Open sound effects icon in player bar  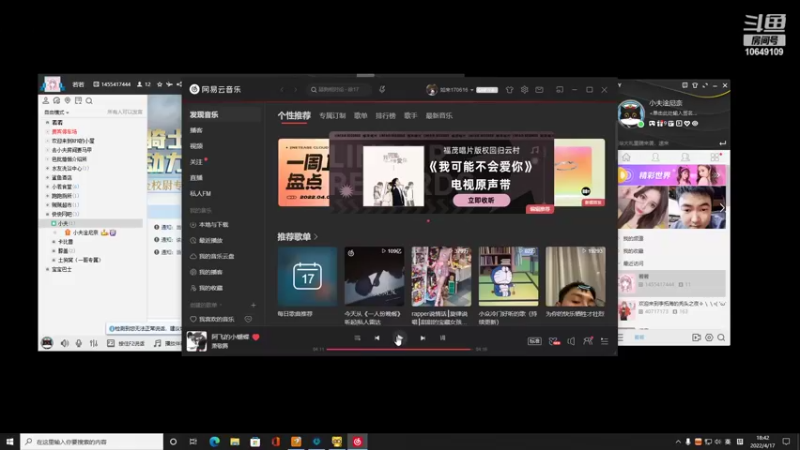(x=554, y=341)
